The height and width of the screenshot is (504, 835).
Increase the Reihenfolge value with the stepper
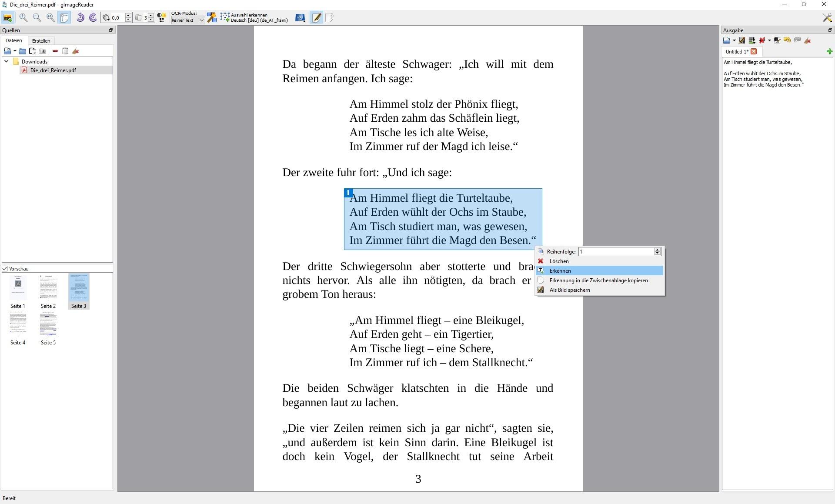coord(658,250)
